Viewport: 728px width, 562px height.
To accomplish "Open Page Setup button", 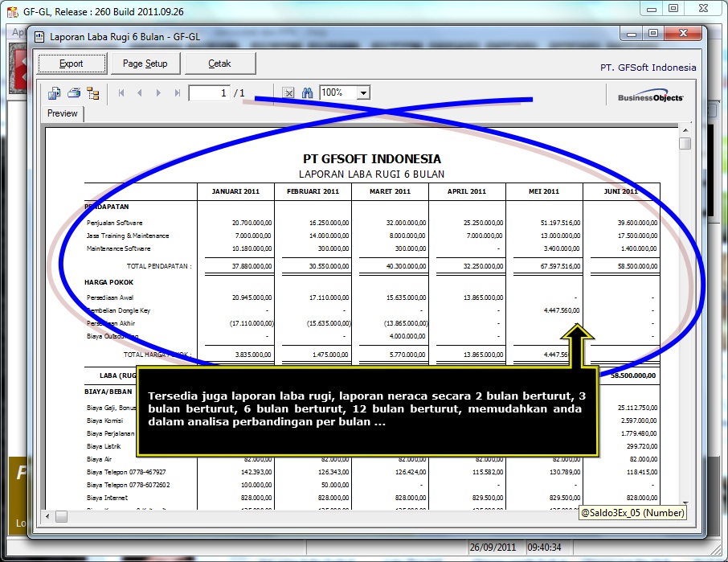I will click(x=145, y=64).
